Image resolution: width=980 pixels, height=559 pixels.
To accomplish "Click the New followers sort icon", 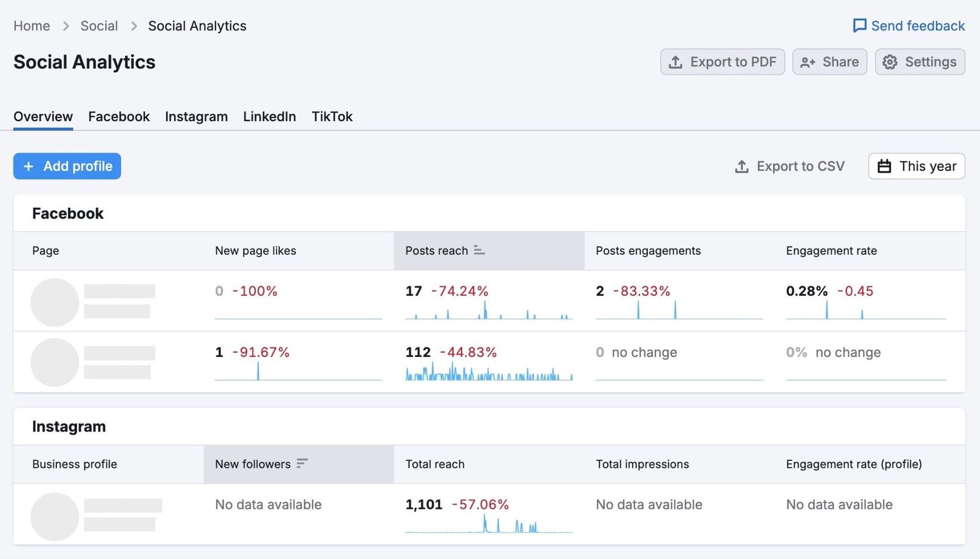I will tap(302, 463).
